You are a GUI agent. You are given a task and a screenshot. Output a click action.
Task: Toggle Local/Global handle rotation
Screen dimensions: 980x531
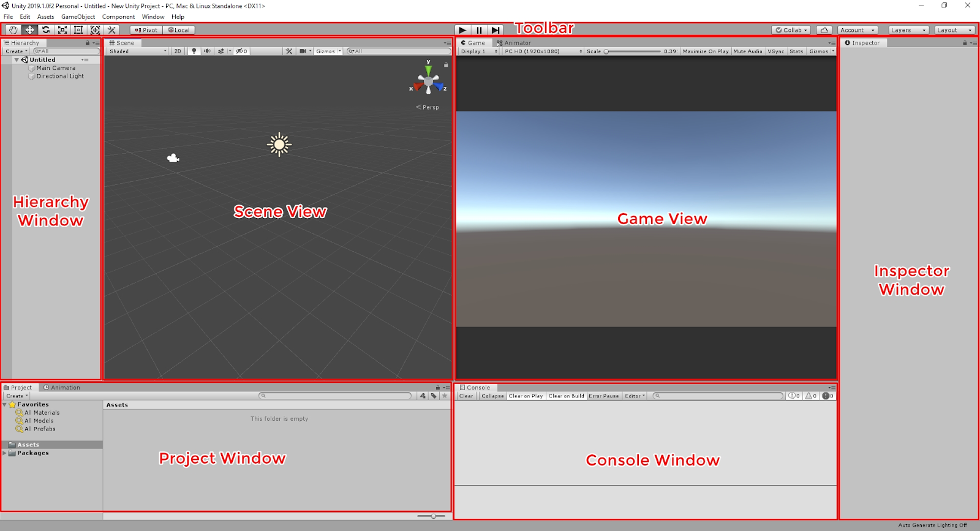[x=179, y=30]
